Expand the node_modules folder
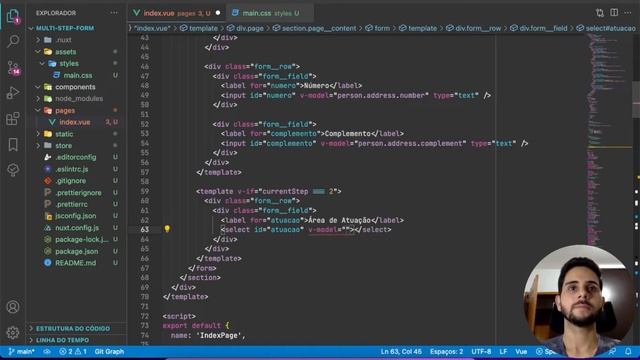The image size is (640, 360). [79, 99]
